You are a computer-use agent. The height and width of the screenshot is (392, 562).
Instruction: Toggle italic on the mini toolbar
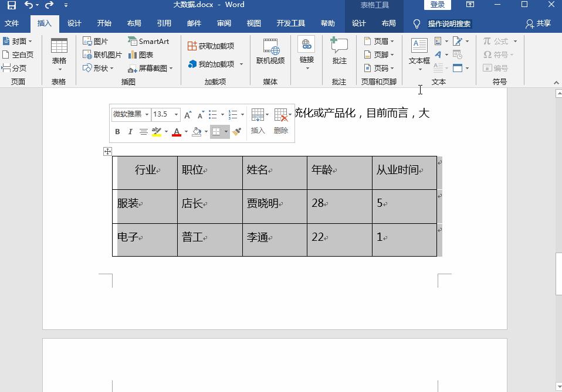(130, 131)
